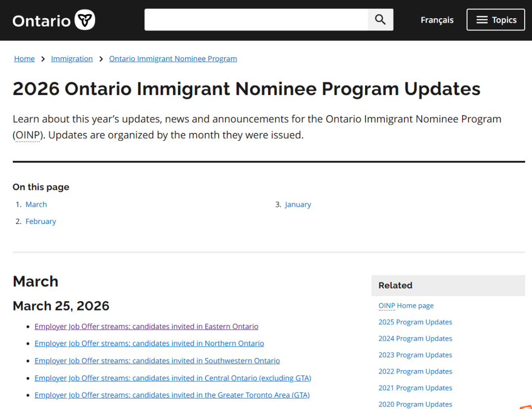
Task: Open Eastern Ontario candidates invited link
Action: point(146,326)
